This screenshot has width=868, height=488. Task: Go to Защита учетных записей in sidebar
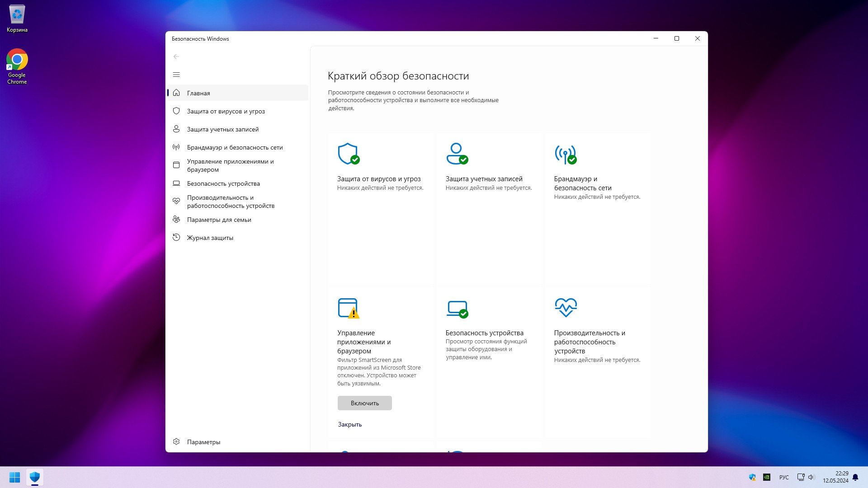222,129
